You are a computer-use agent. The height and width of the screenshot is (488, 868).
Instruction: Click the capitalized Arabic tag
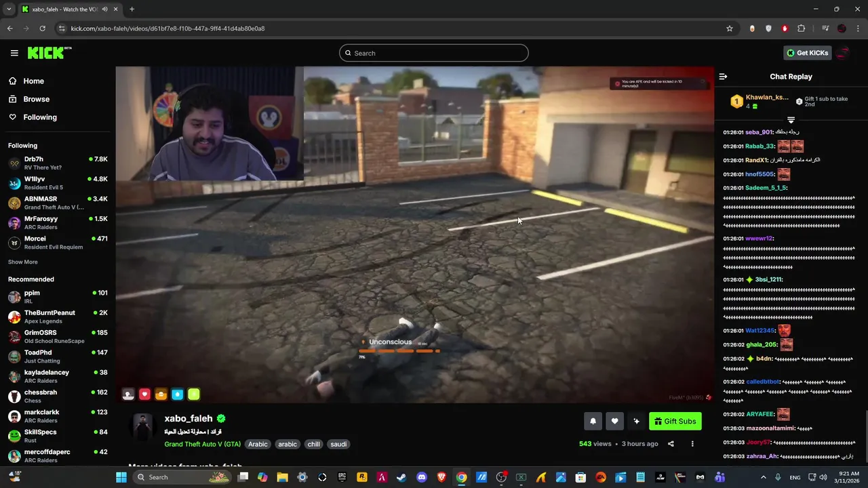258,444
